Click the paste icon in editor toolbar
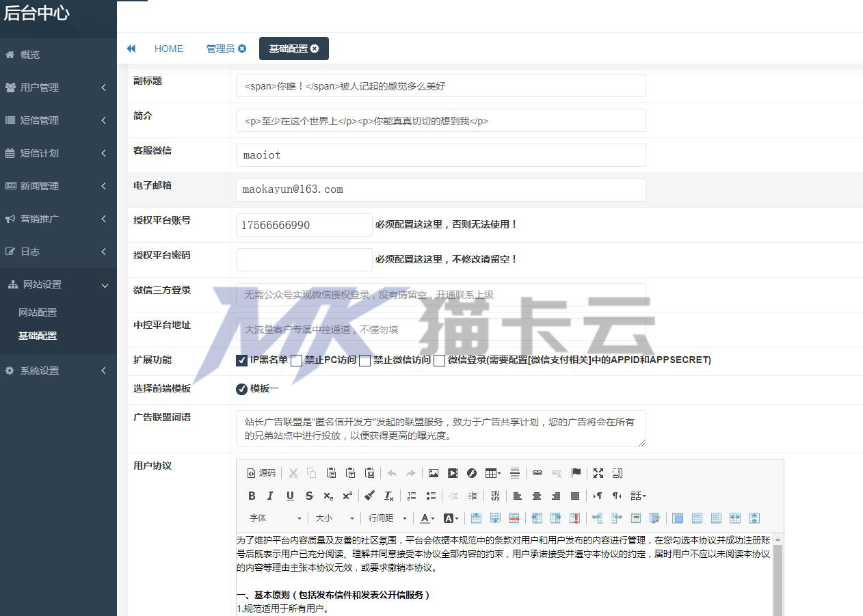This screenshot has width=863, height=616. pos(332,473)
